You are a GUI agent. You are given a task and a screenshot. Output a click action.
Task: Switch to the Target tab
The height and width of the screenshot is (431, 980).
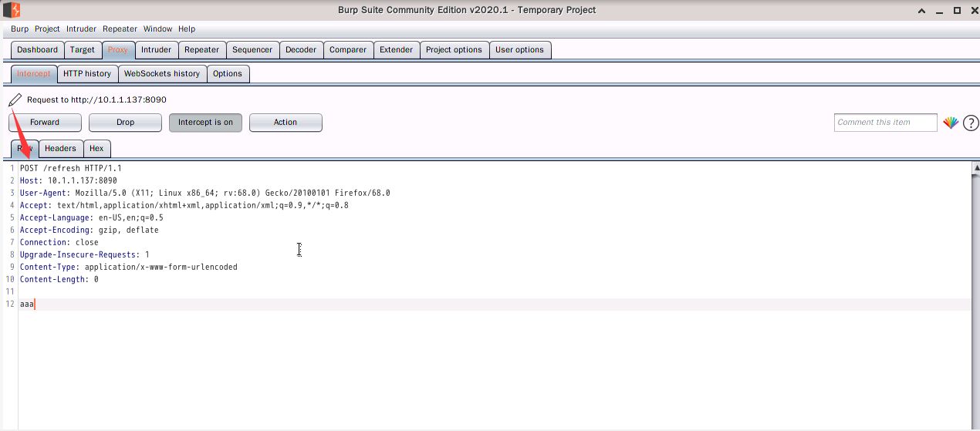(x=82, y=50)
